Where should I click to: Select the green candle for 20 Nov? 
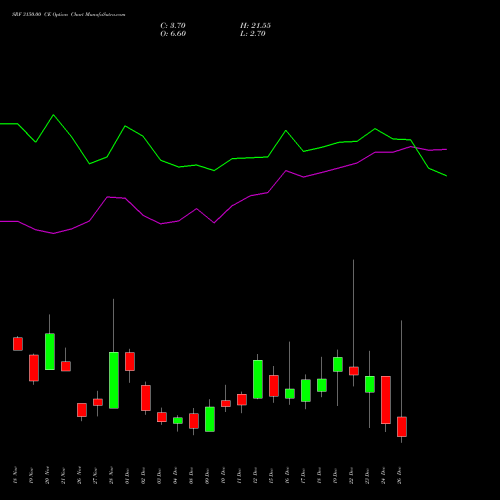tap(50, 351)
